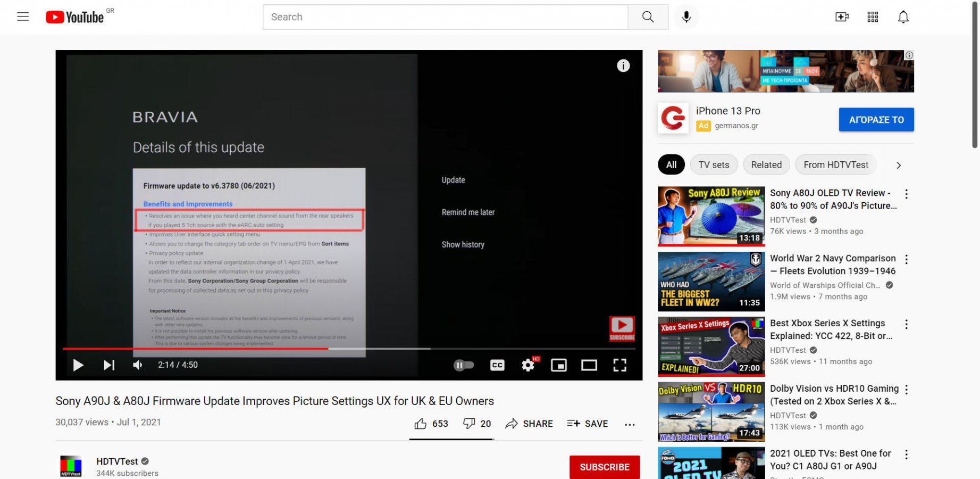
Task: Open more actions ellipsis under video
Action: pyautogui.click(x=630, y=425)
